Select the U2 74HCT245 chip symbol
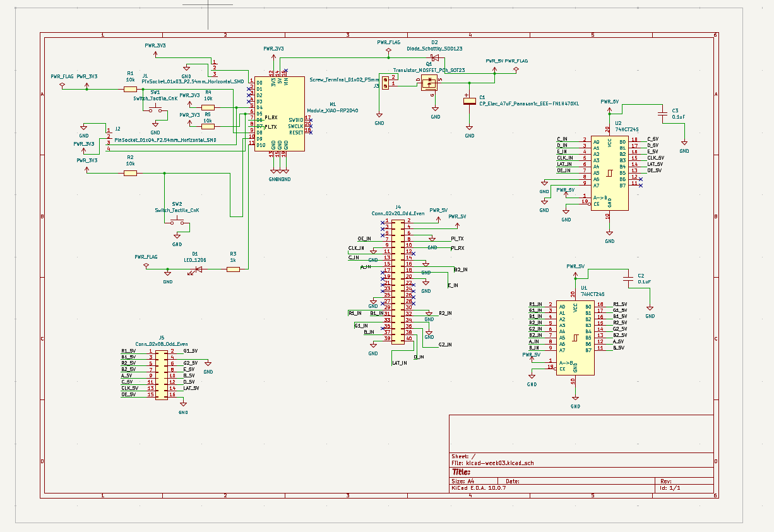The image size is (774, 532). [609, 172]
